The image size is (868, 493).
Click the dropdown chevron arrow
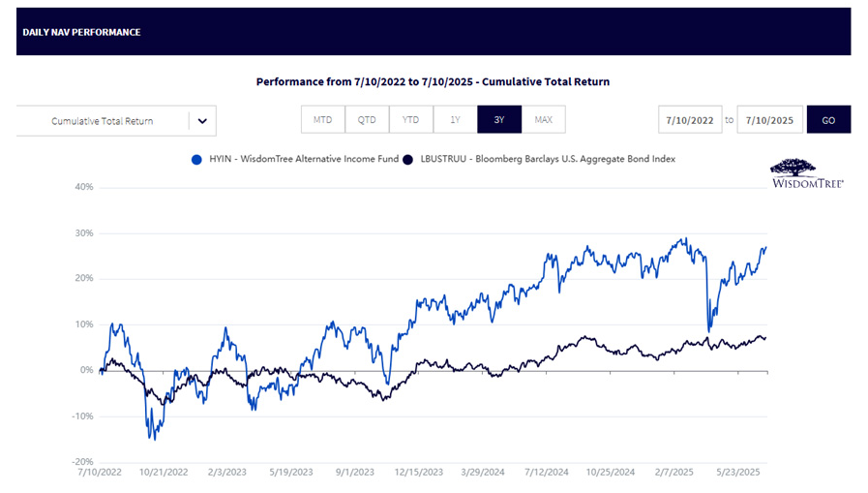coord(202,121)
